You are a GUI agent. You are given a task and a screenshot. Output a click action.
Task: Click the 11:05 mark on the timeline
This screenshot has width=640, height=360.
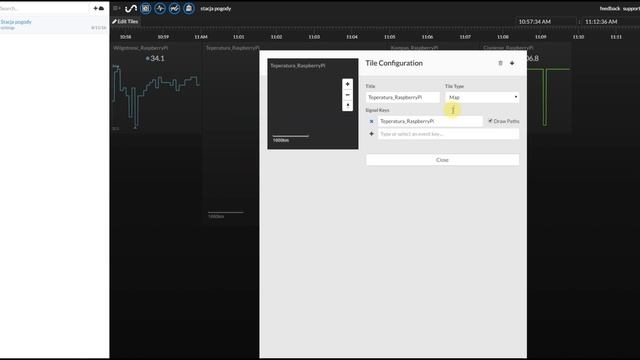389,37
